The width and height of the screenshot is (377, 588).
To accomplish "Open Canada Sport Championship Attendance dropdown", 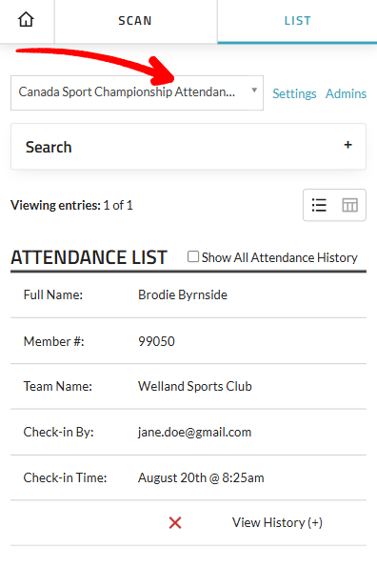I will click(x=137, y=92).
